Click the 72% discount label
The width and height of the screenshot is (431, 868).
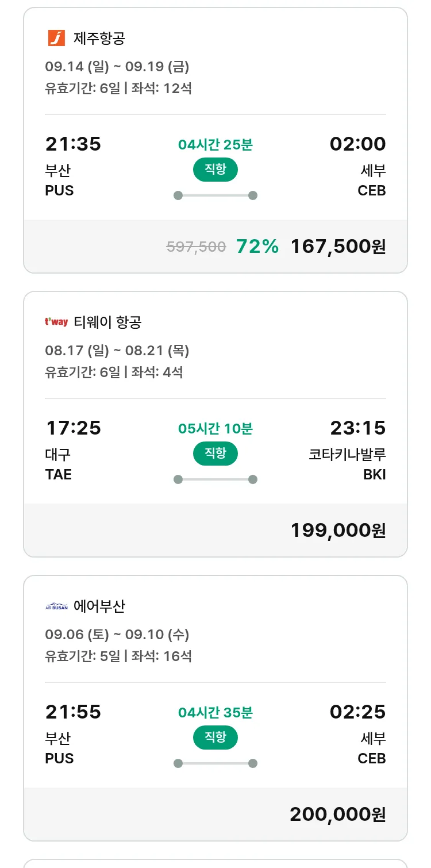tap(257, 246)
